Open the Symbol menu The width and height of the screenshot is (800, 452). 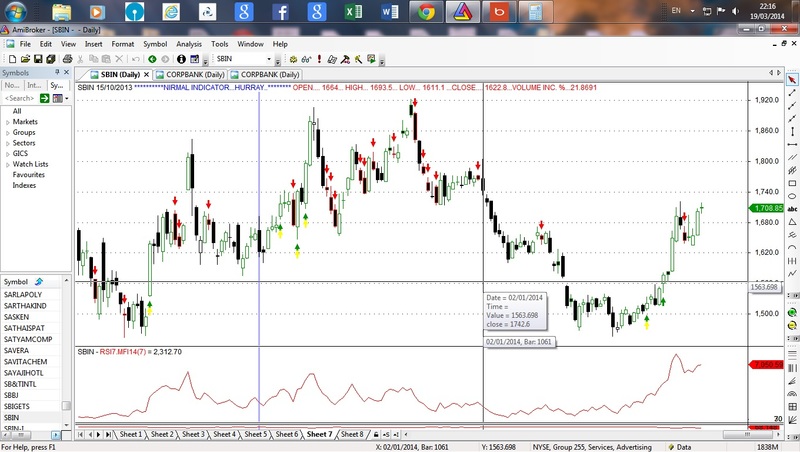coord(155,44)
